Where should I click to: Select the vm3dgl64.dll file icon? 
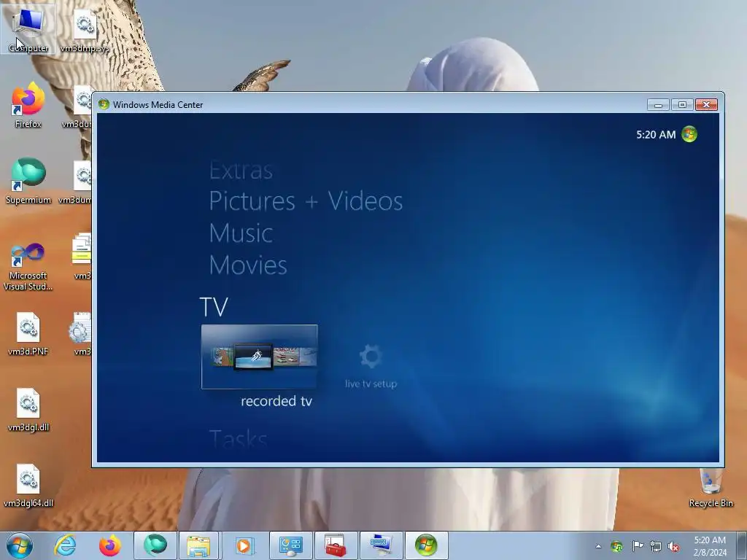(28, 486)
